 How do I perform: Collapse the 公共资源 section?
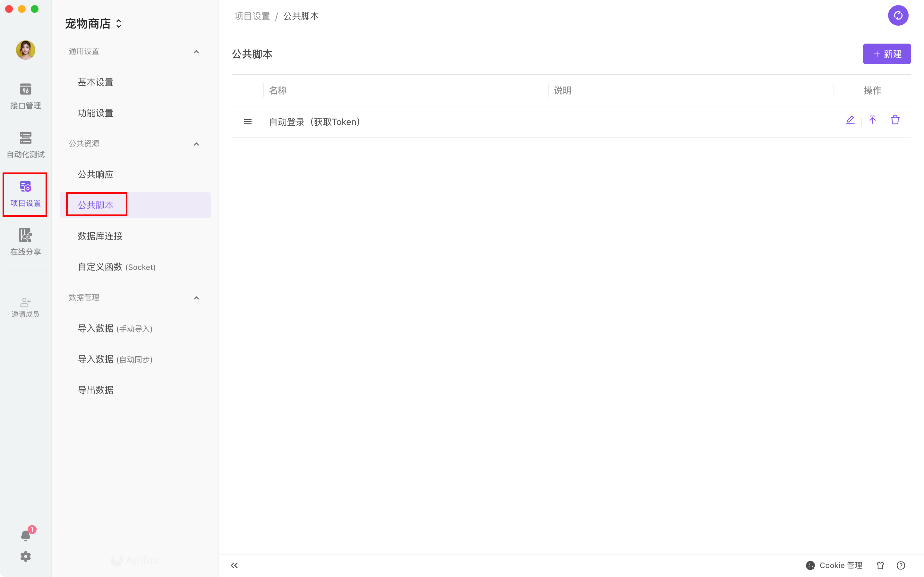[x=196, y=144]
